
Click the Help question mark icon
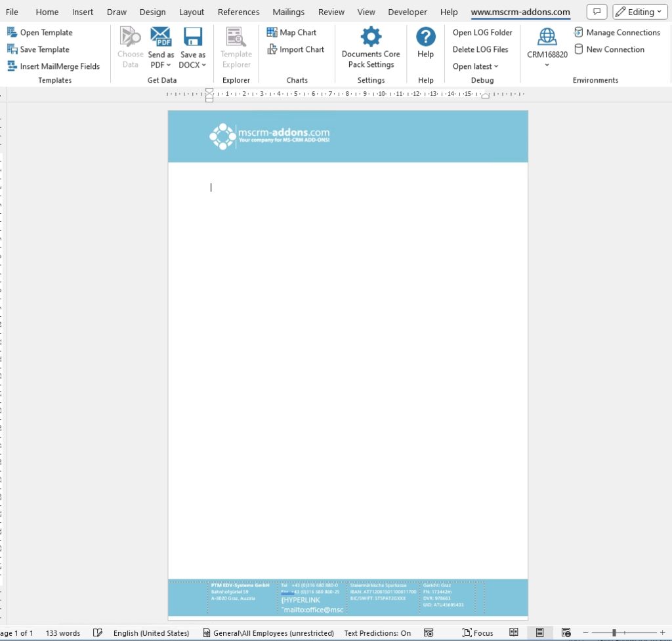[425, 37]
